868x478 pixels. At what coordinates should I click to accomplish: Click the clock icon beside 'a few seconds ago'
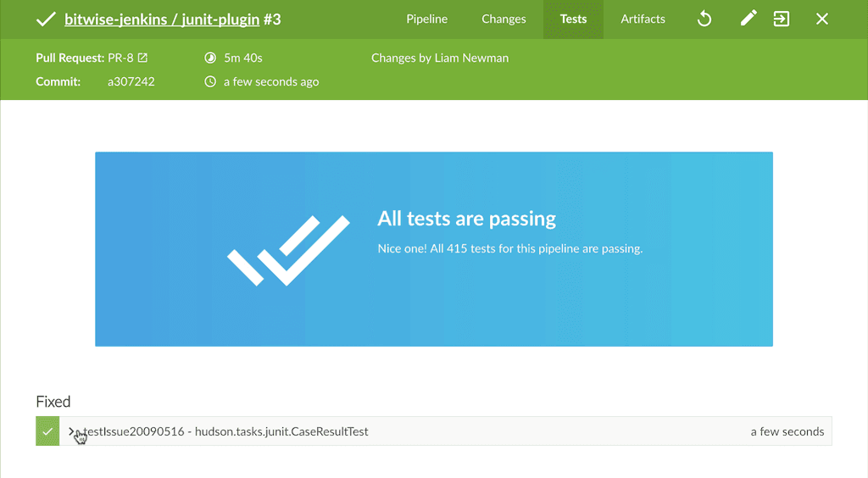[x=210, y=81]
